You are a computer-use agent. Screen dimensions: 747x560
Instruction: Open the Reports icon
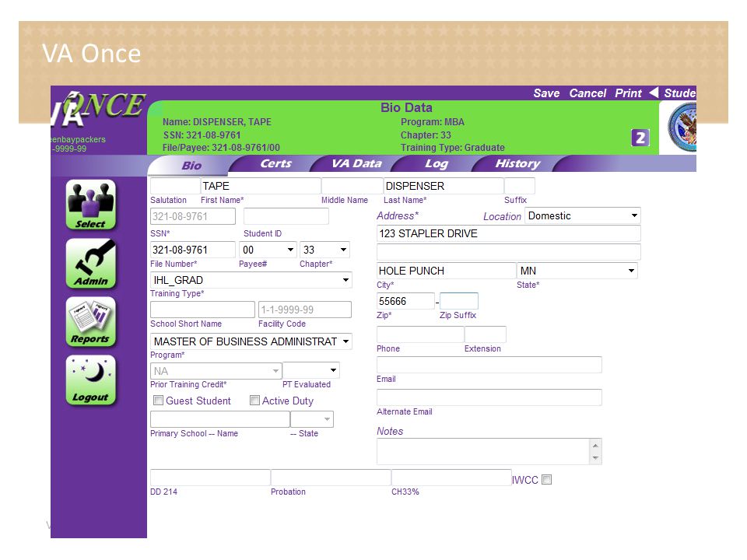[90, 321]
